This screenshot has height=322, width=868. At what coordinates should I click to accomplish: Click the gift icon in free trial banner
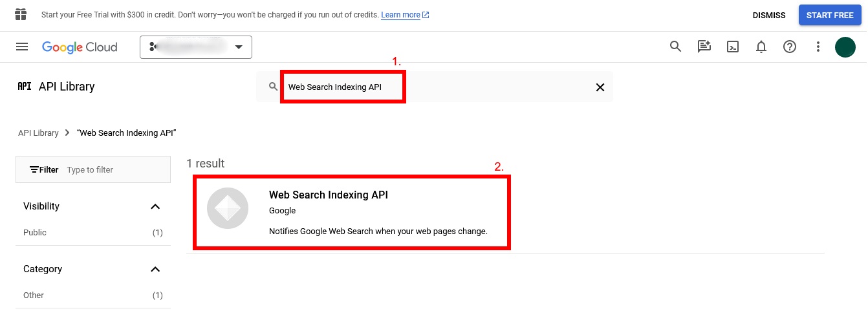[21, 14]
